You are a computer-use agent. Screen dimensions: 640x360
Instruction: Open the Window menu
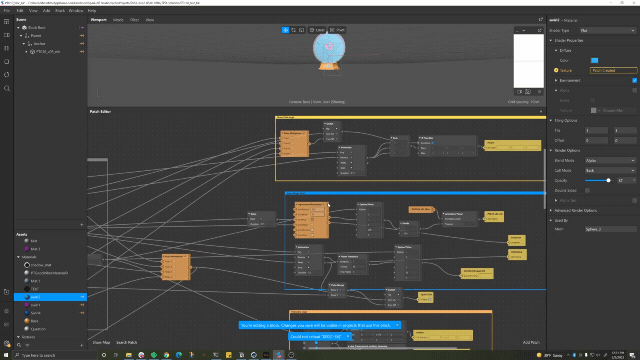76,11
